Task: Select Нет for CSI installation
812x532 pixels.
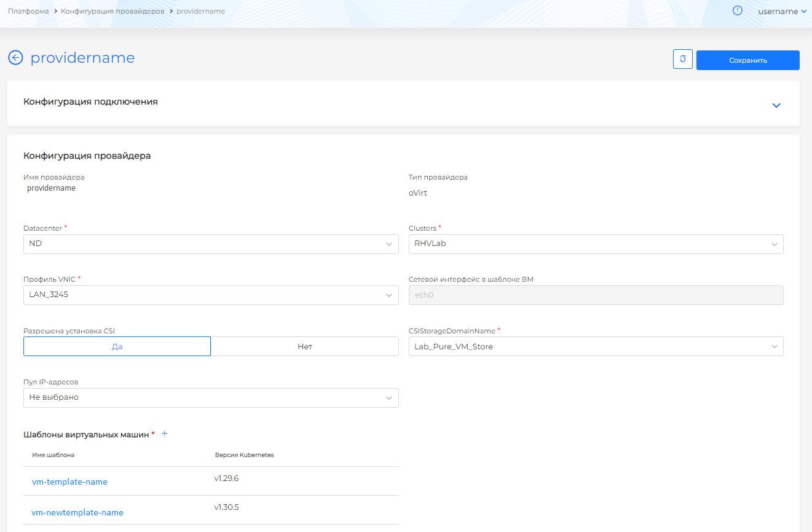Action: (x=305, y=346)
